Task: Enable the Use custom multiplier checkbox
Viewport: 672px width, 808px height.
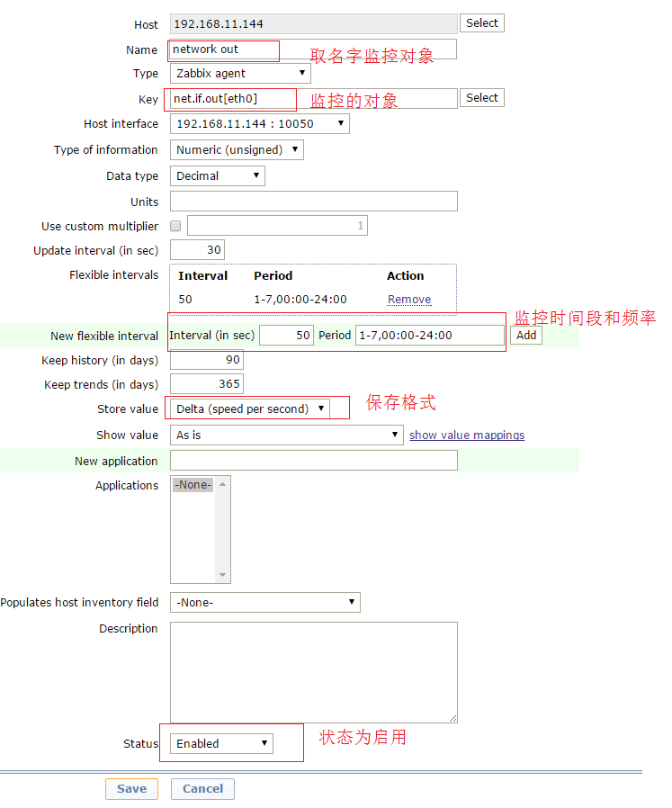Action: (175, 226)
